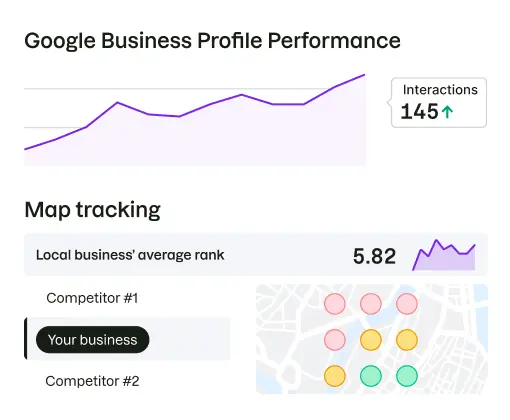
Task: Select the center yellow map dot
Action: point(371,340)
